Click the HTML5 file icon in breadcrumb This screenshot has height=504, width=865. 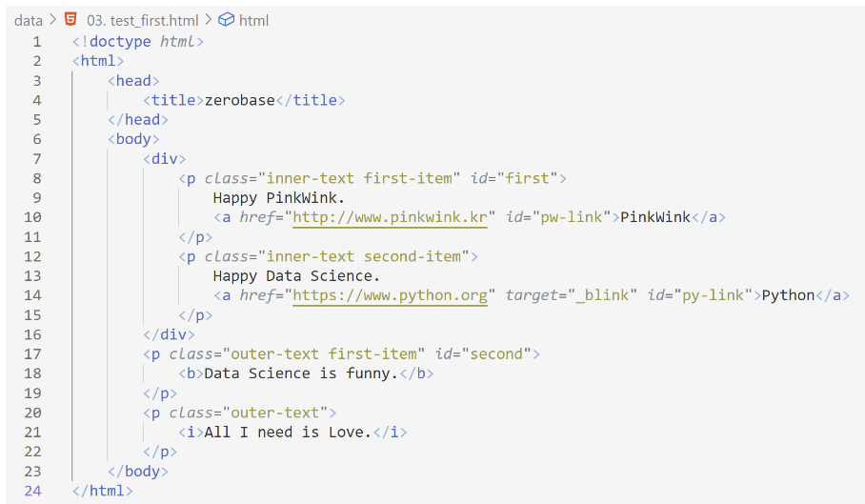tap(70, 20)
